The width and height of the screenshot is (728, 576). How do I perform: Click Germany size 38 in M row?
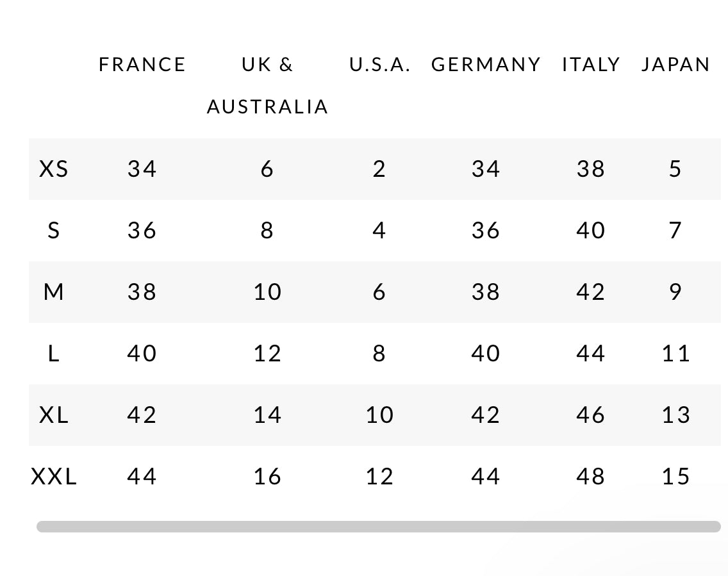486,292
